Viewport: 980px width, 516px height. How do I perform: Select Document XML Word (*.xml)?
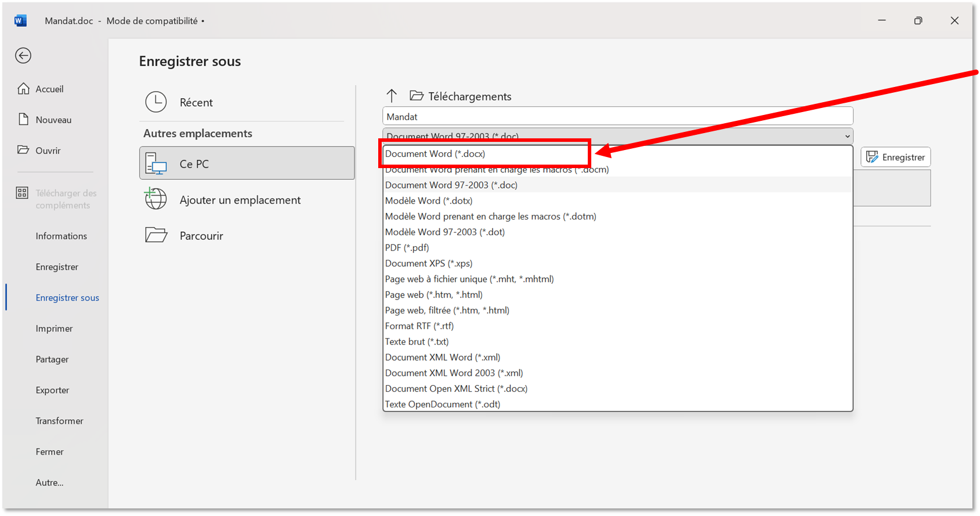pos(618,357)
